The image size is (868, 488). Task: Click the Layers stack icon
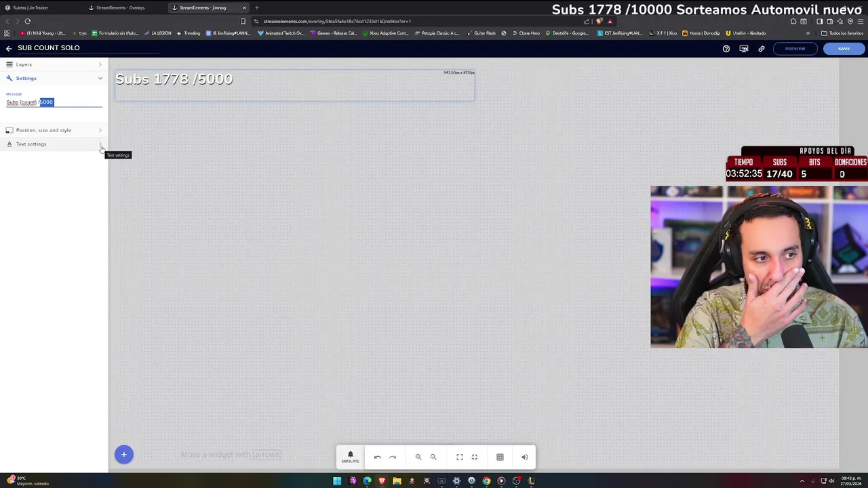9,64
